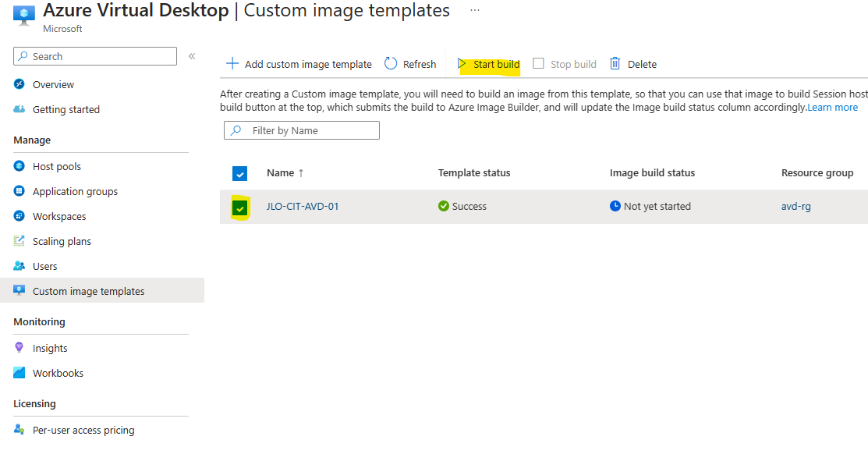Click the Stop build square icon
The height and width of the screenshot is (454, 868).
(x=539, y=64)
